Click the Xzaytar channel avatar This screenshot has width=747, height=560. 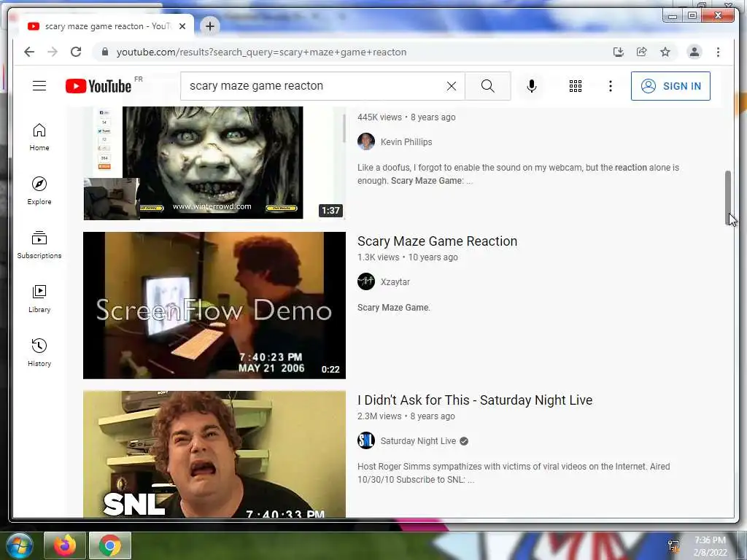[366, 282]
